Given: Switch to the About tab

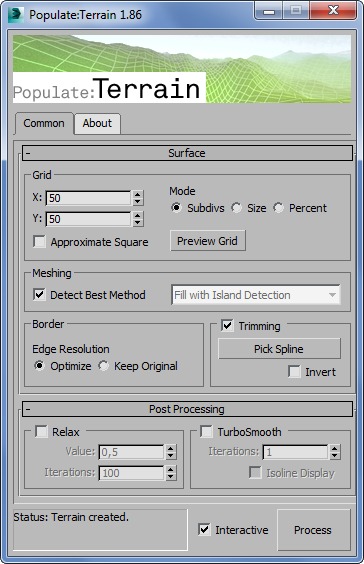Looking at the screenshot, I should pyautogui.click(x=97, y=123).
